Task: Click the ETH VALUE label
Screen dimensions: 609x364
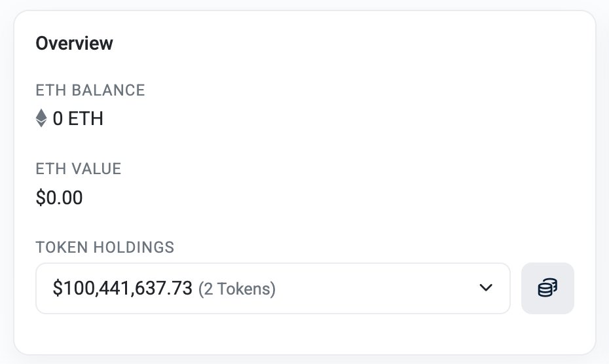Action: click(79, 169)
